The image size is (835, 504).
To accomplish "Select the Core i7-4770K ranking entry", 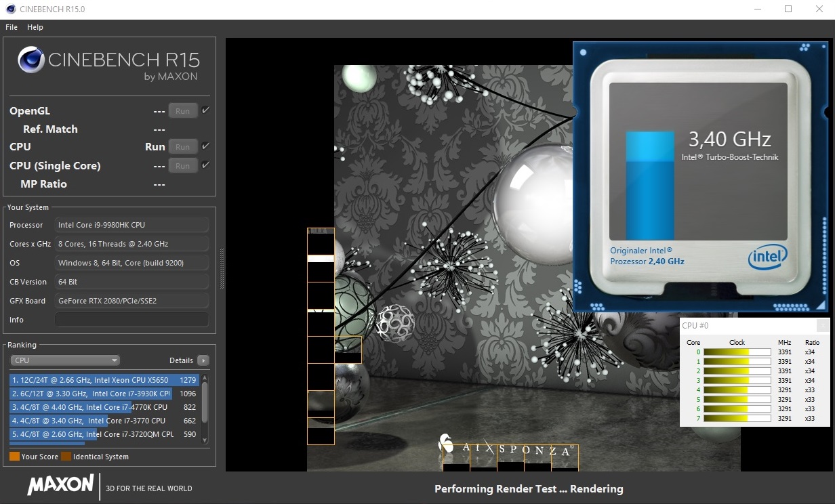I will [104, 407].
